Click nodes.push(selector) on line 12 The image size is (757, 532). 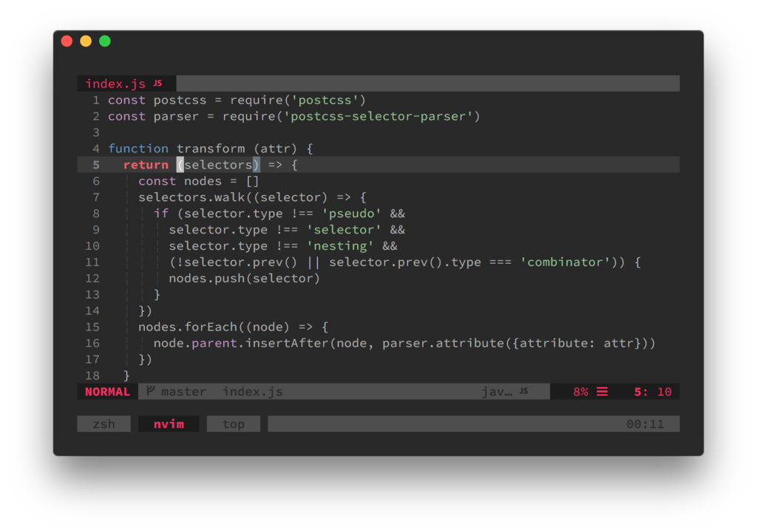click(244, 279)
